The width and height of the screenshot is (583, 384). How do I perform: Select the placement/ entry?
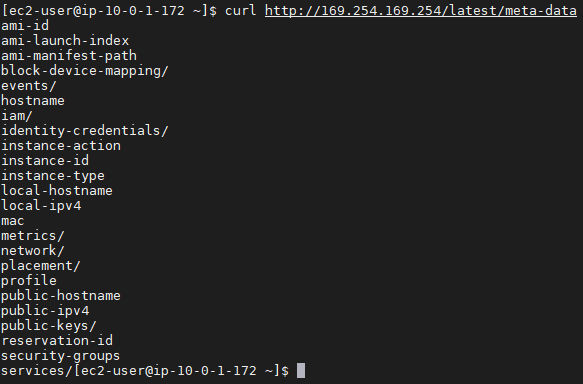pos(41,266)
